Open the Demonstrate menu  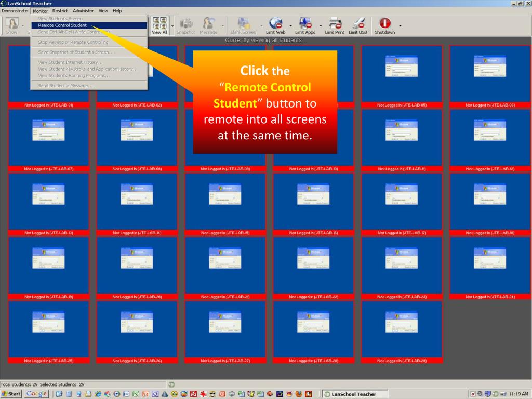click(x=15, y=11)
